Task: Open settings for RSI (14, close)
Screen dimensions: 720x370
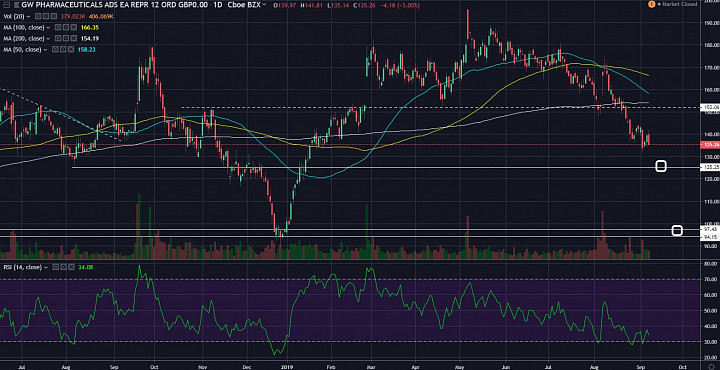Action: pos(63,267)
